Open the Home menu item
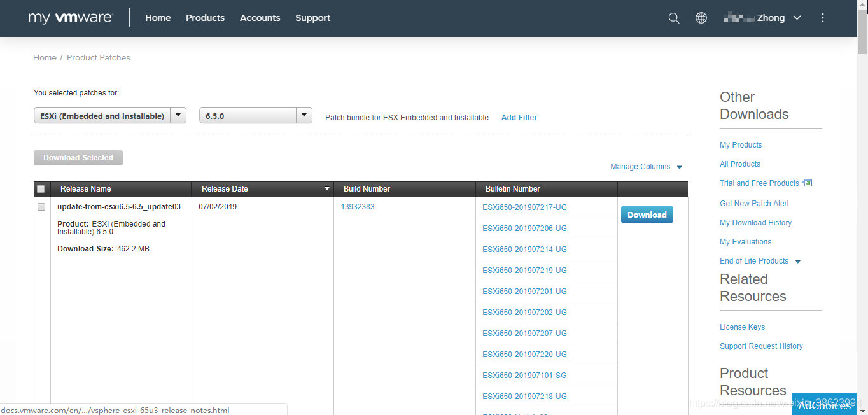The width and height of the screenshot is (868, 415). pyautogui.click(x=158, y=18)
